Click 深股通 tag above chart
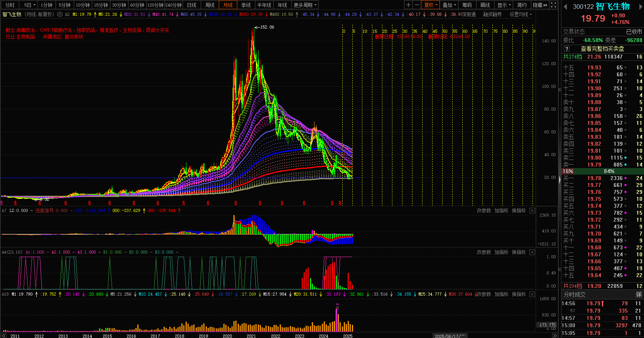The image size is (644, 338). tap(468, 14)
